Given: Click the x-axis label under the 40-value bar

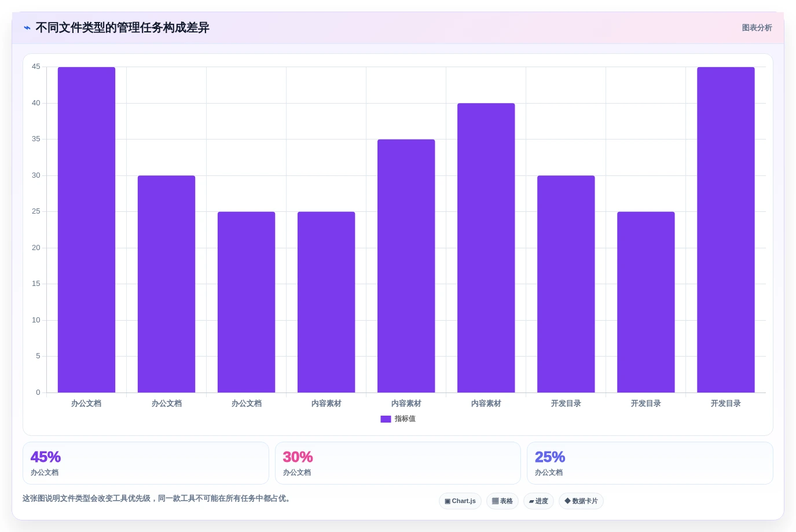Looking at the screenshot, I should tap(486, 403).
